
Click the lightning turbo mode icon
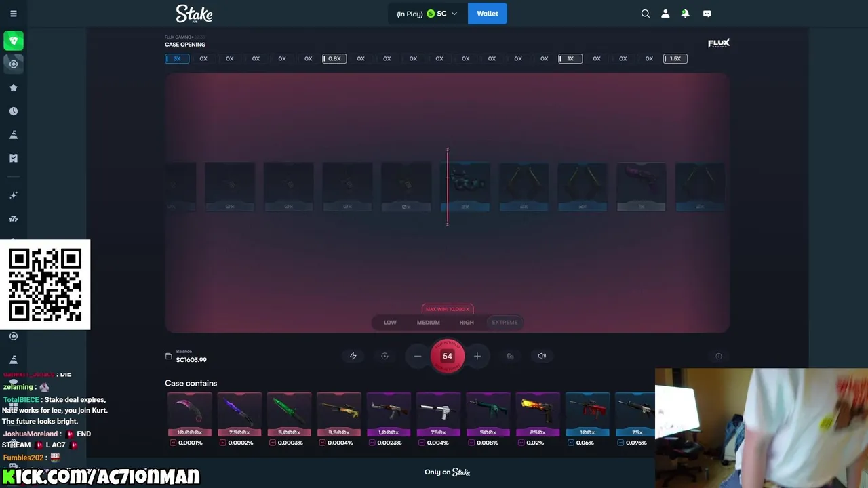coord(353,356)
